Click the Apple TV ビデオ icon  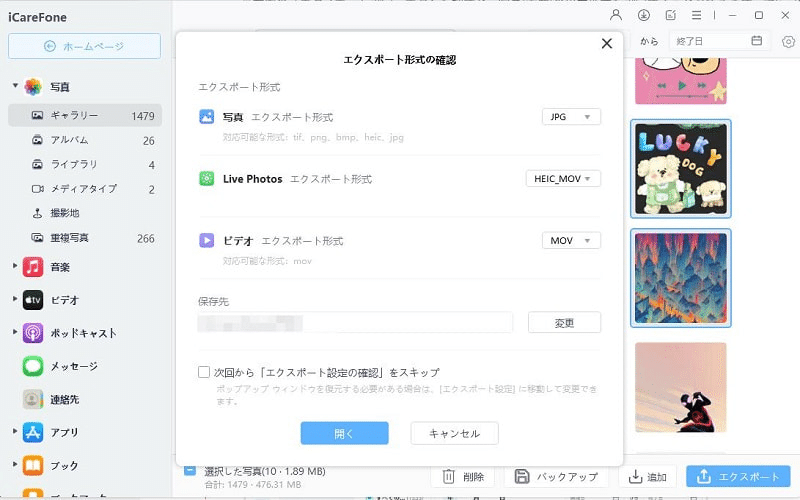click(33, 300)
